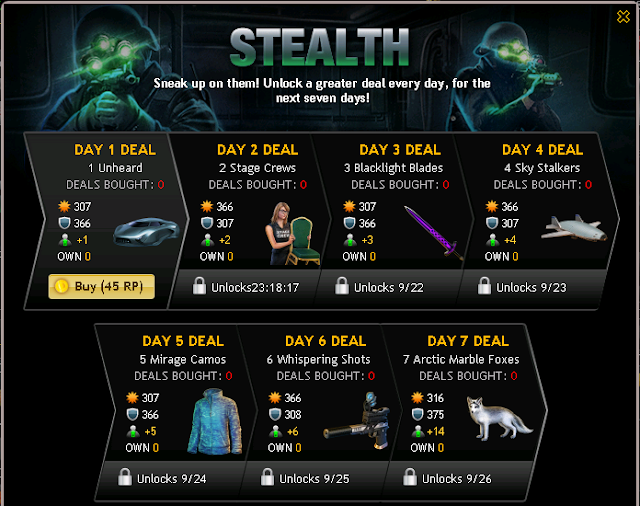
Task: Select the Day 7 Deal heading
Action: 468,341
